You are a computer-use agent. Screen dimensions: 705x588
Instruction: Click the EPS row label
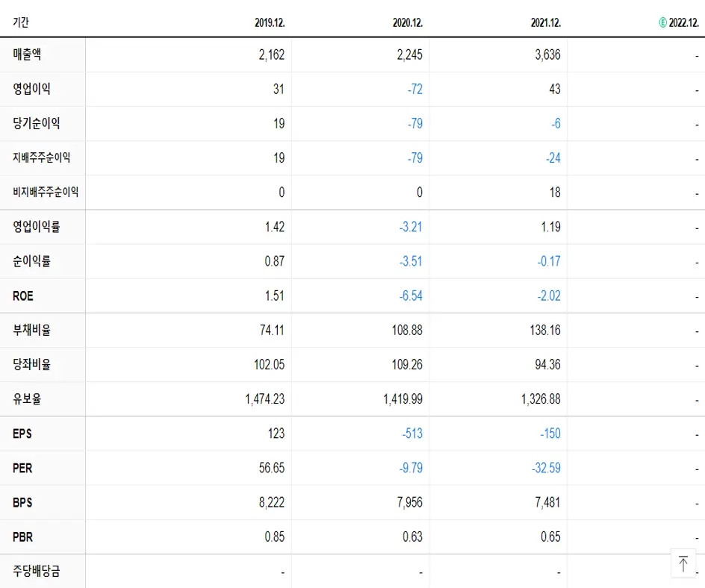click(22, 434)
